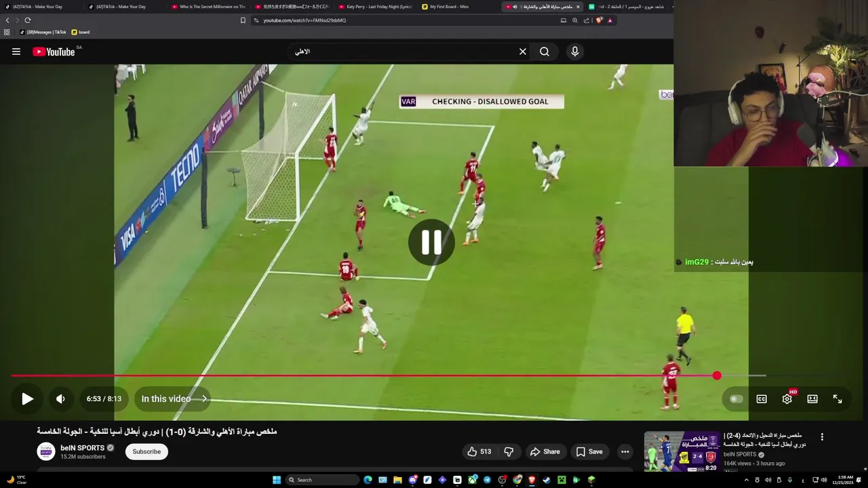This screenshot has width=868, height=488.
Task: Open Microsoft Edge from taskbar
Action: [368, 480]
